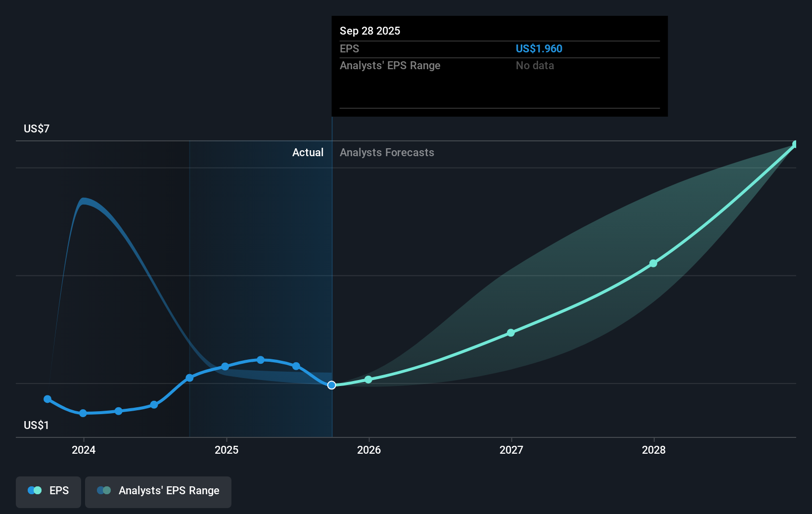Screen dimensions: 812x514
Task: Click the 2028 x-axis label
Action: (x=654, y=450)
